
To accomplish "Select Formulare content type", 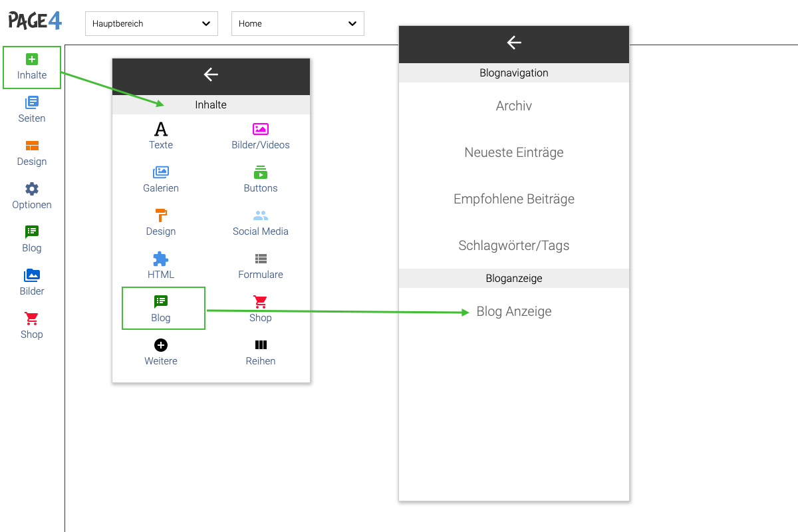I will pos(261,266).
